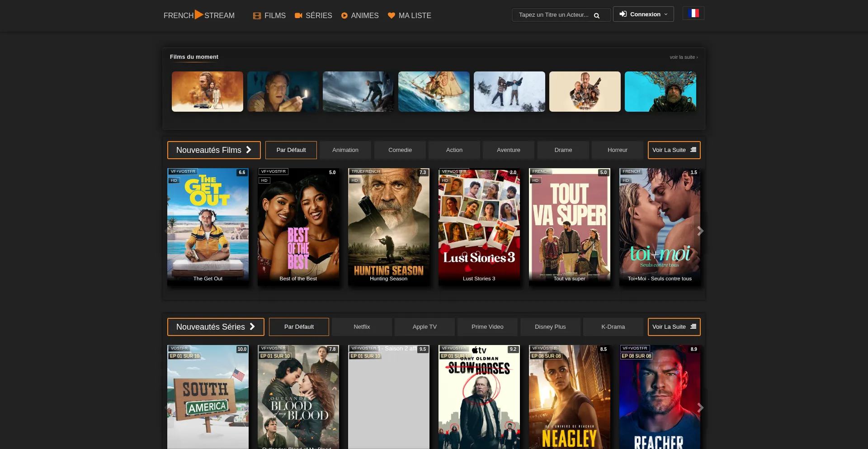Click Voir La Suite for series
Screen dimensions: 868x449
click(x=674, y=327)
